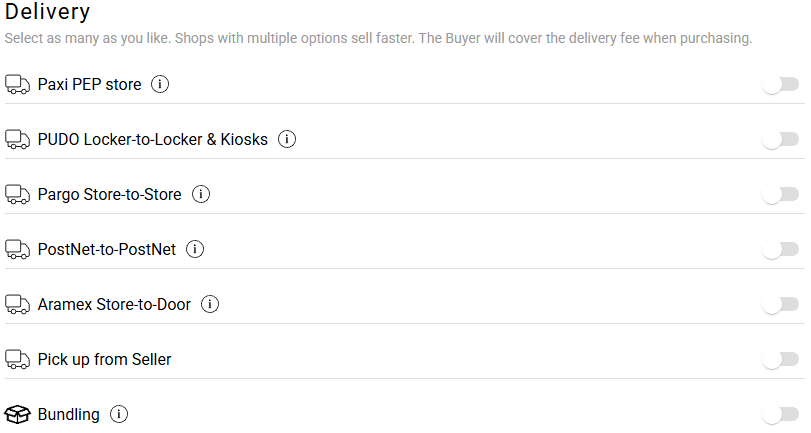Viewport: 811px width, 433px height.
Task: Enable the Paxi PEP store toggle
Action: coord(781,84)
